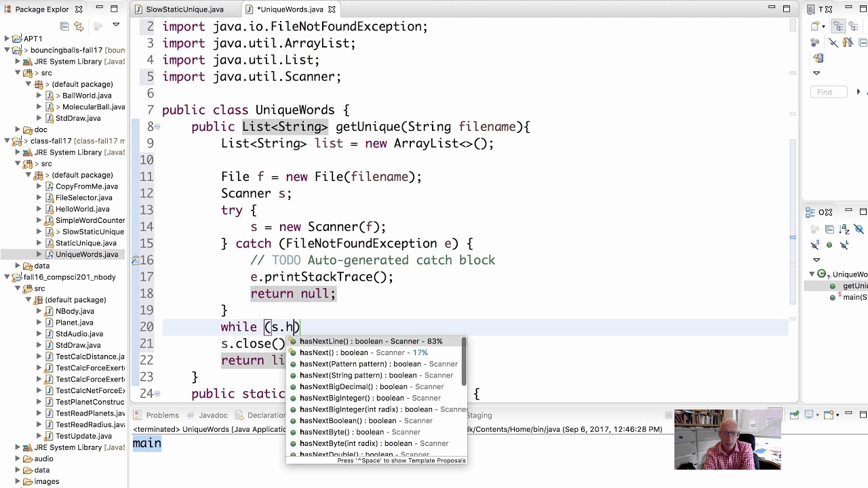Select NBody.java in the tree
Image resolution: width=868 pixels, height=488 pixels.
coord(74,311)
